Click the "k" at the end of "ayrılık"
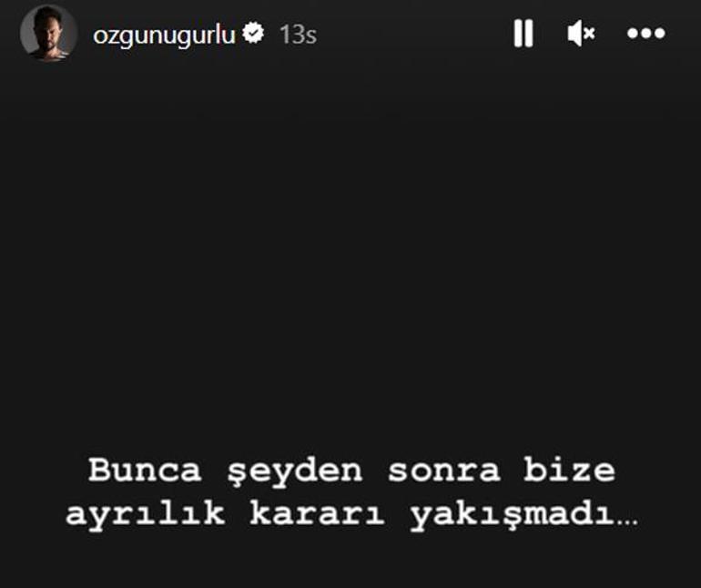Image resolution: width=701 pixels, height=588 pixels. point(214,512)
